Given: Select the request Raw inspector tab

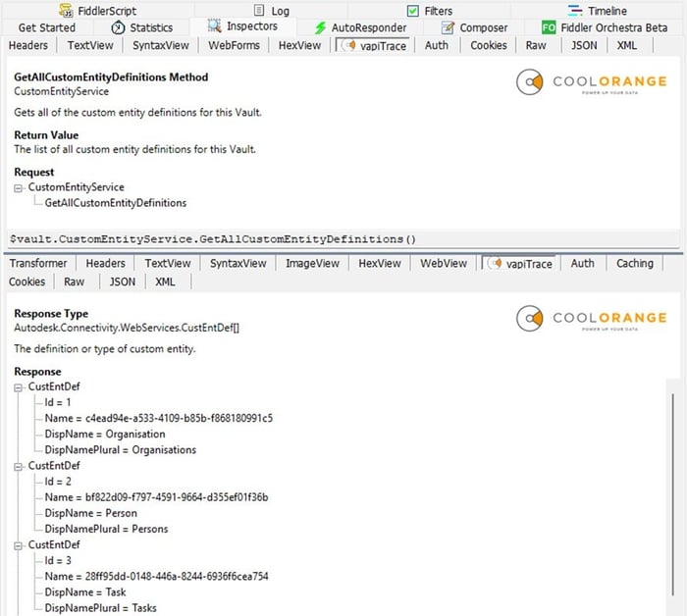Looking at the screenshot, I should tap(536, 45).
